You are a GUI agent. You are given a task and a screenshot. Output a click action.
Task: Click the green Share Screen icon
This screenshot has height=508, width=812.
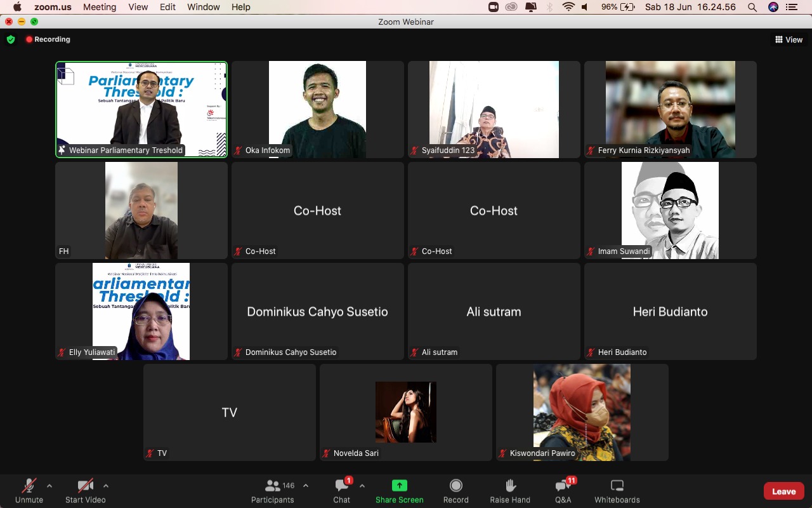399,486
